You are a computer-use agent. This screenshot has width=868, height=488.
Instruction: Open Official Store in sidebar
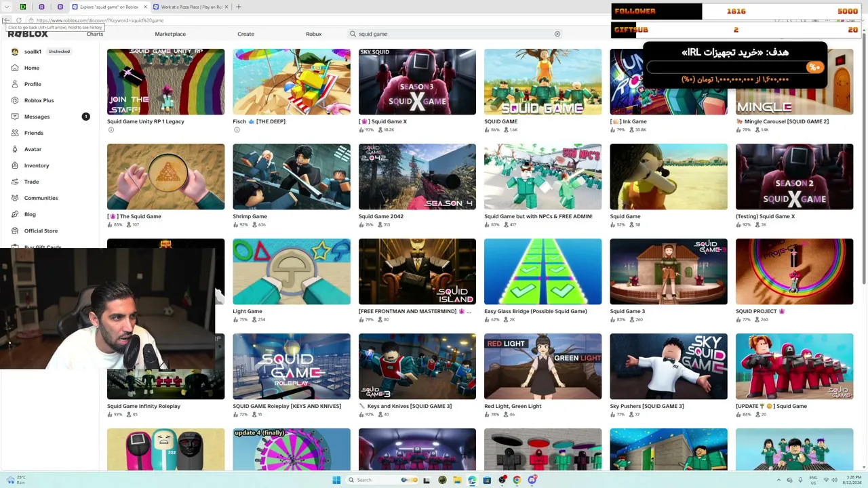(41, 230)
